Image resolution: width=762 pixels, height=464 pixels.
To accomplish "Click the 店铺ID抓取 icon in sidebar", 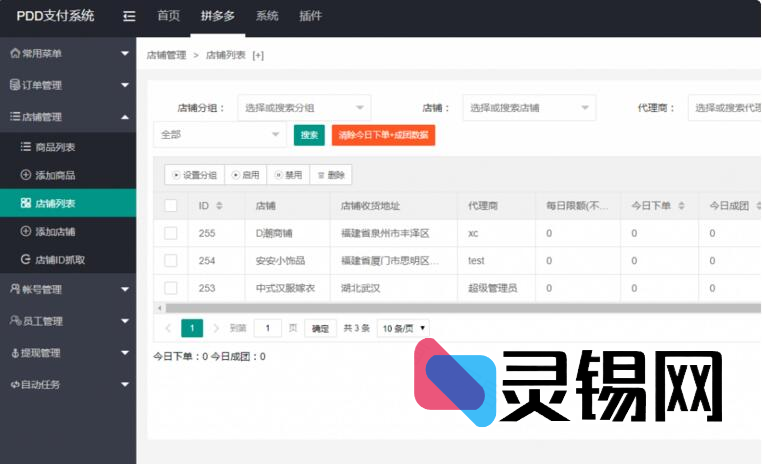I will click(26, 259).
